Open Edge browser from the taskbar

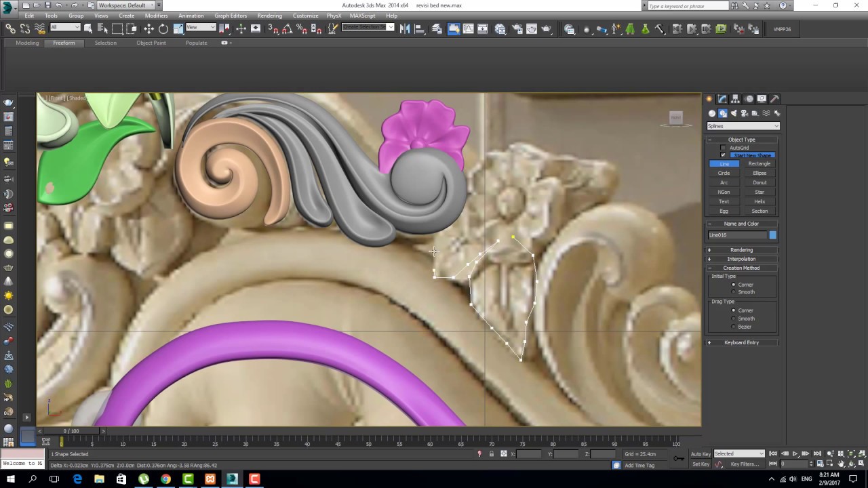tap(77, 479)
